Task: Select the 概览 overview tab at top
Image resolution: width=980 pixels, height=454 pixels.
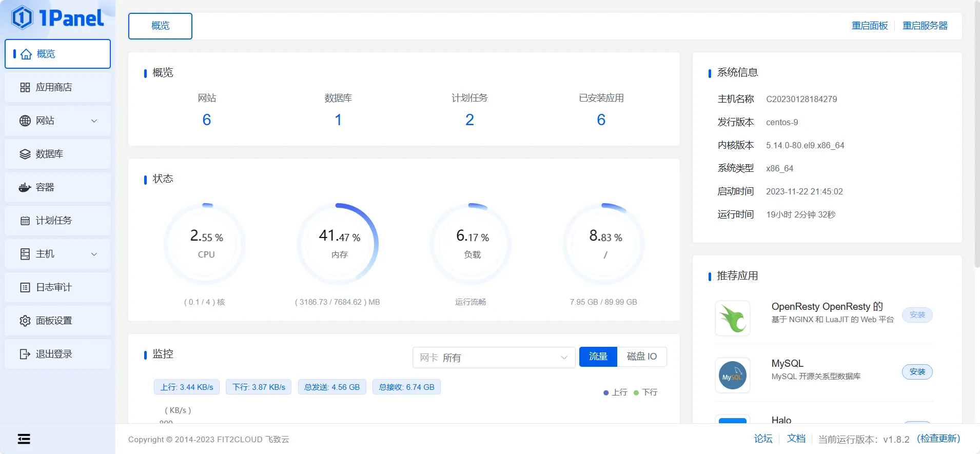Action: tap(160, 26)
